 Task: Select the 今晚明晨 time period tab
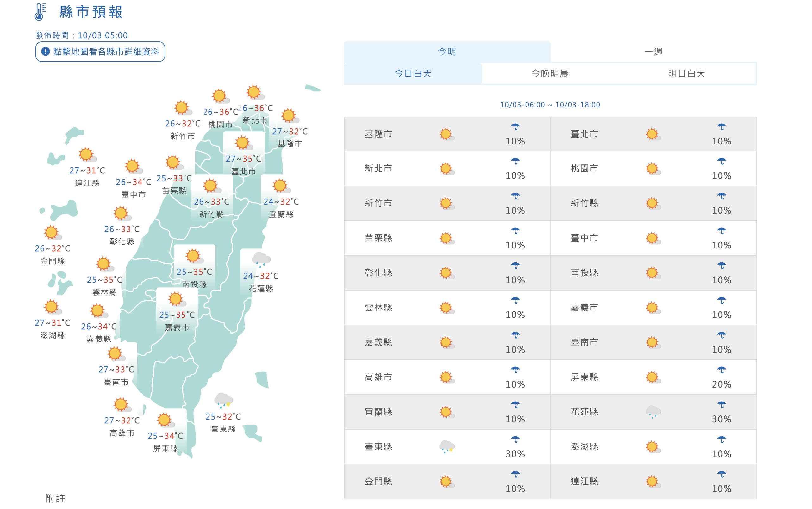(x=550, y=73)
